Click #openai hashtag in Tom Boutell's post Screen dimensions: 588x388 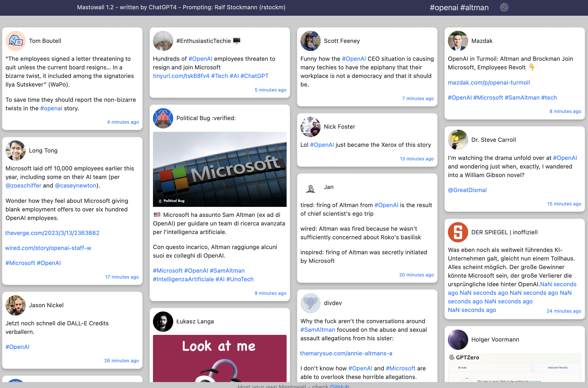[51, 108]
